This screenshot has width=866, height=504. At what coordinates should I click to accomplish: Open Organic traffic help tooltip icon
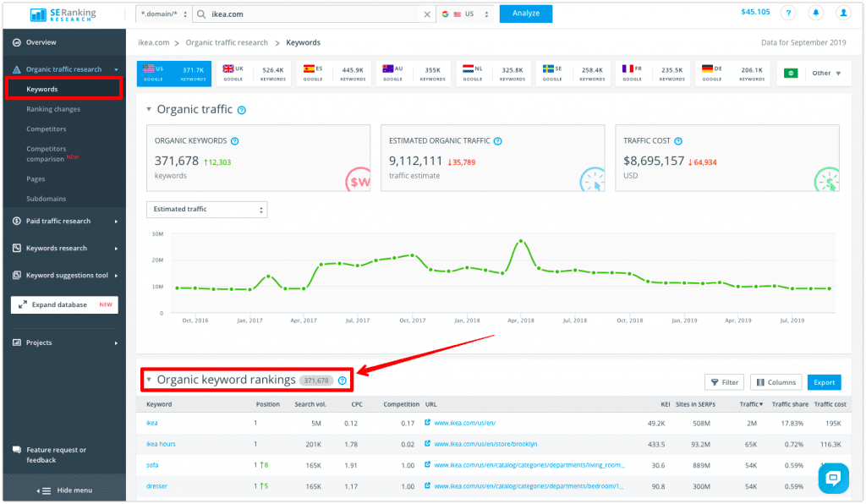tap(241, 111)
